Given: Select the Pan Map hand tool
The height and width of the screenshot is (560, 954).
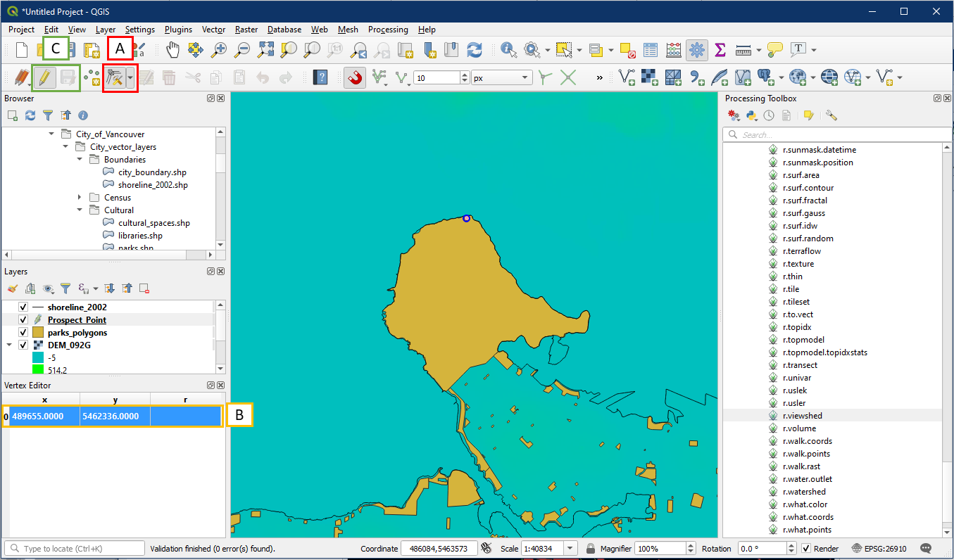Looking at the screenshot, I should [x=173, y=50].
